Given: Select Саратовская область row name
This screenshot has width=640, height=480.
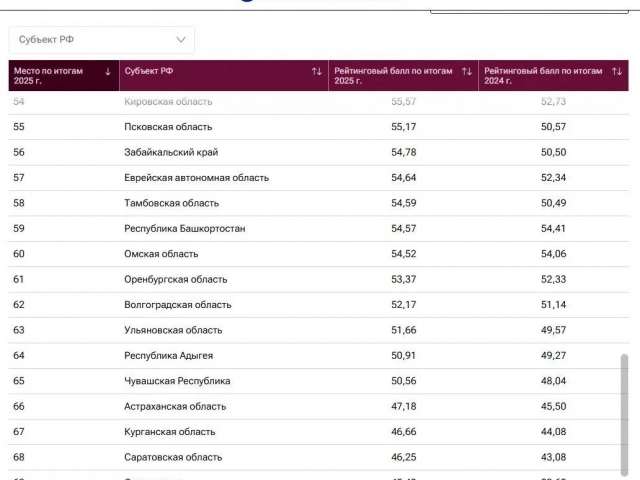Looking at the screenshot, I should tap(173, 457).
